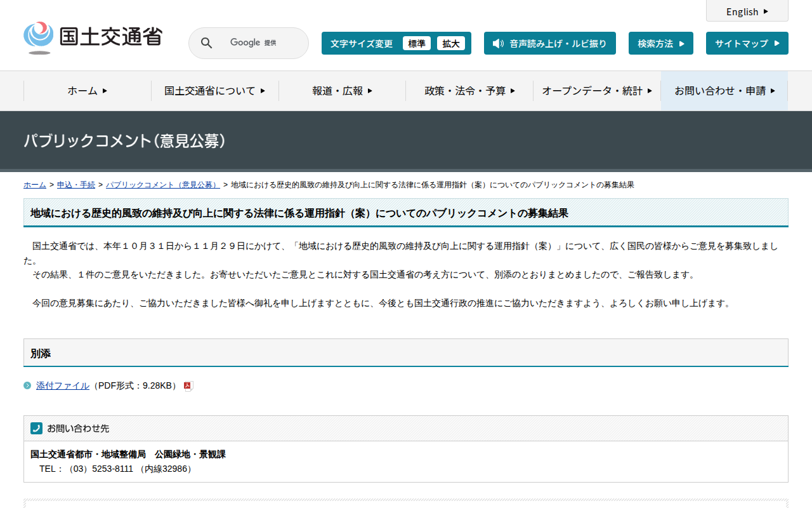The height and width of the screenshot is (508, 812).
Task: Open the PDF file icon next to 添付ファイル
Action: tap(188, 385)
